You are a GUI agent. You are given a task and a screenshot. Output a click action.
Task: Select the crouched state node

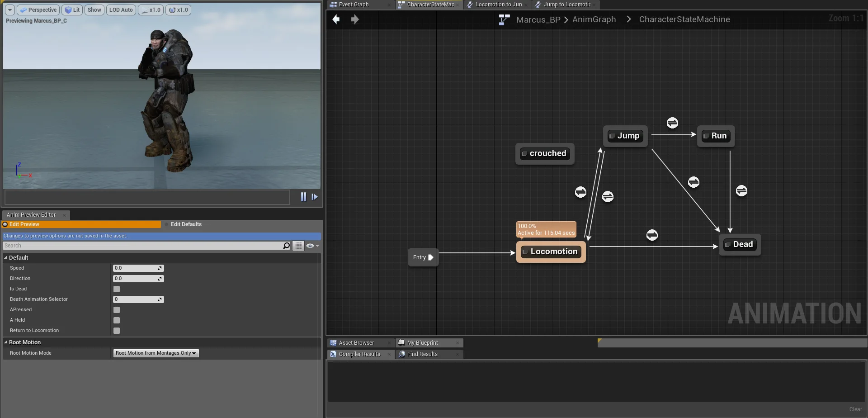coord(545,153)
